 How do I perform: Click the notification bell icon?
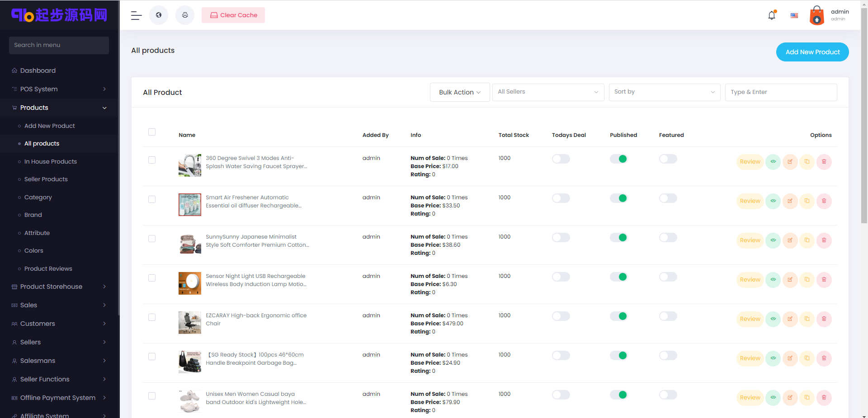[772, 15]
